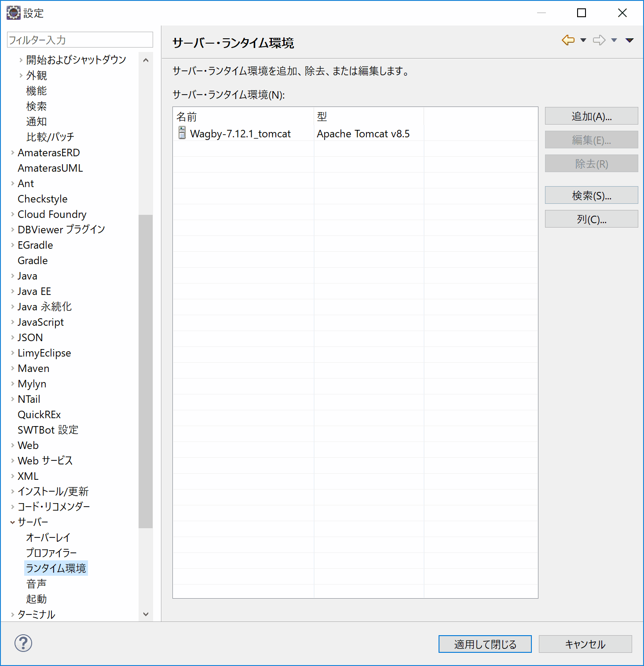Click the 追加(A)... button
The width and height of the screenshot is (644, 666).
pos(591,116)
